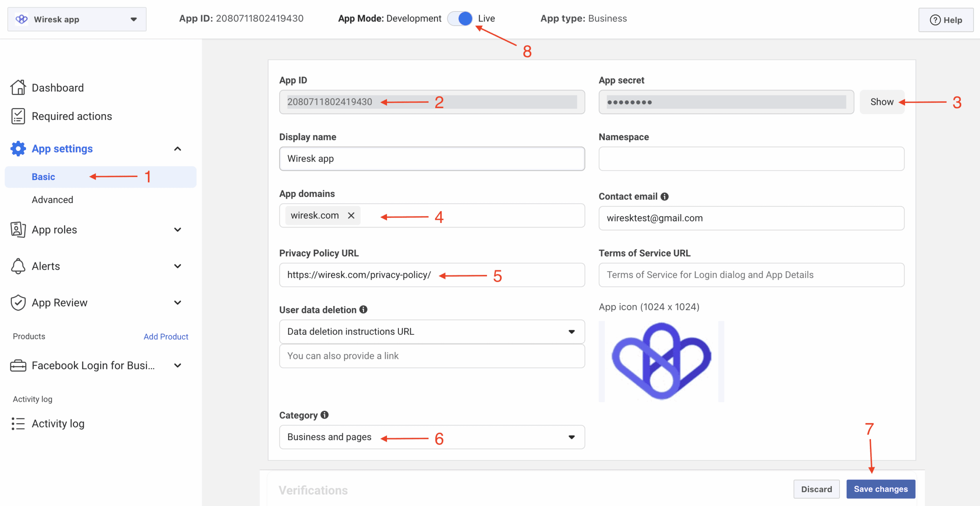Click Save changes button

point(880,489)
